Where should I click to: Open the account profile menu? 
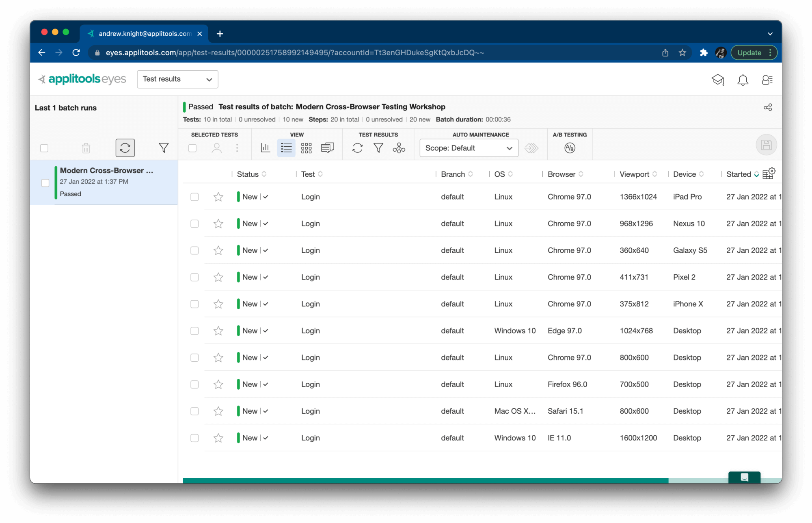point(767,80)
